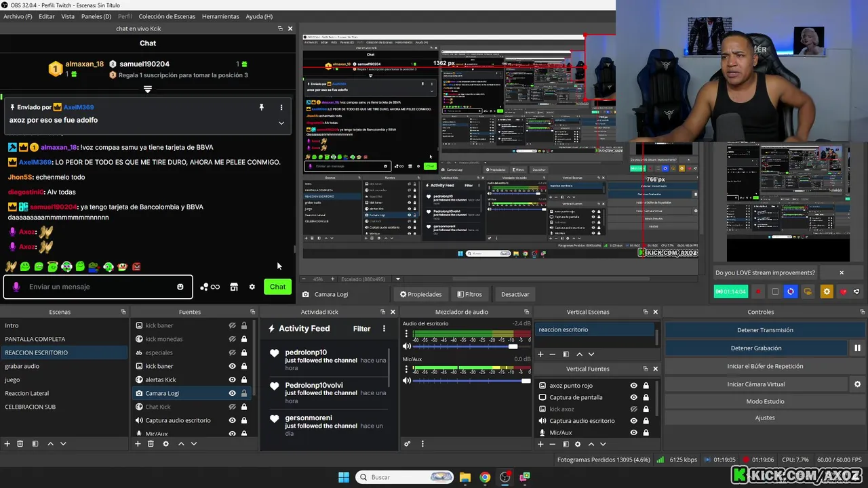The image size is (868, 488).
Task: Open the Vista menu
Action: click(x=68, y=16)
